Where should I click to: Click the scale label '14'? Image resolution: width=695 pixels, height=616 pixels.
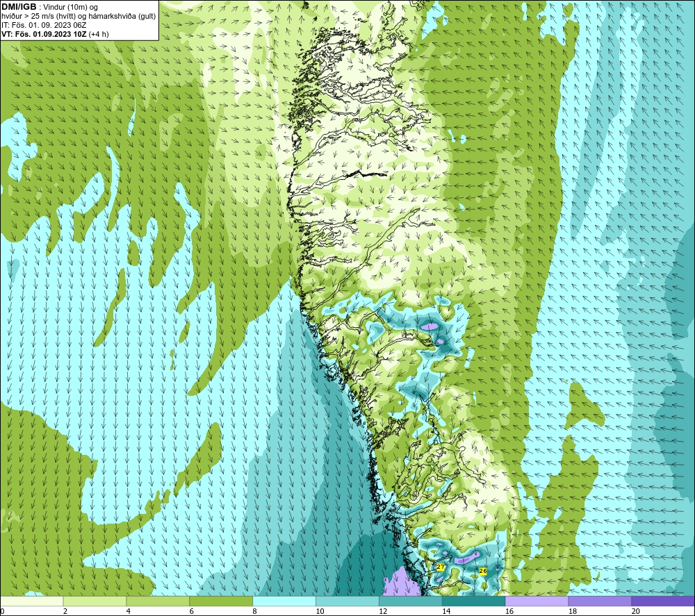pos(446,611)
